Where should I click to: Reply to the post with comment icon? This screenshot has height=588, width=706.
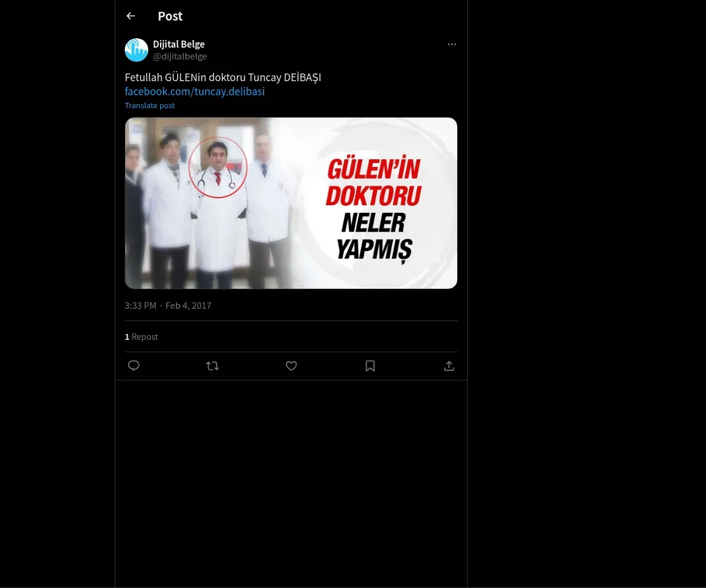click(134, 366)
